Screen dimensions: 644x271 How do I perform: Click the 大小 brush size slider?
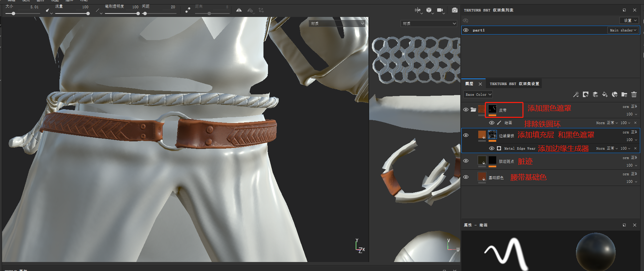pyautogui.click(x=23, y=13)
